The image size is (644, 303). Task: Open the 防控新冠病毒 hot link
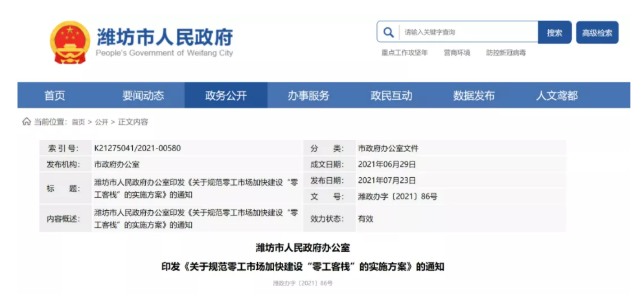[x=506, y=53]
